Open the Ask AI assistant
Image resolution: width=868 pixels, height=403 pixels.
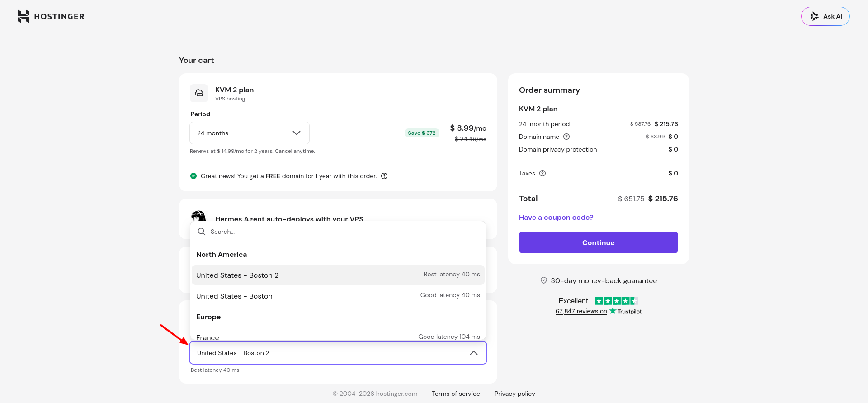click(825, 16)
